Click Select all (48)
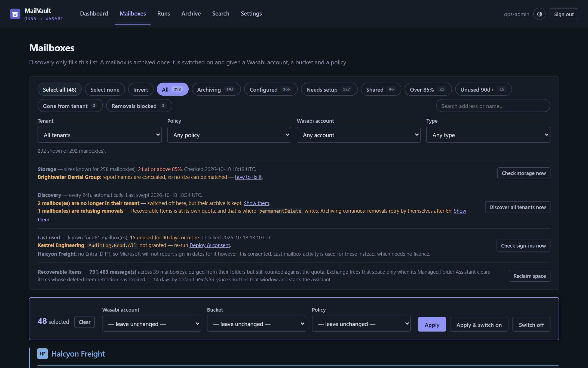The image size is (588, 368). 60,89
